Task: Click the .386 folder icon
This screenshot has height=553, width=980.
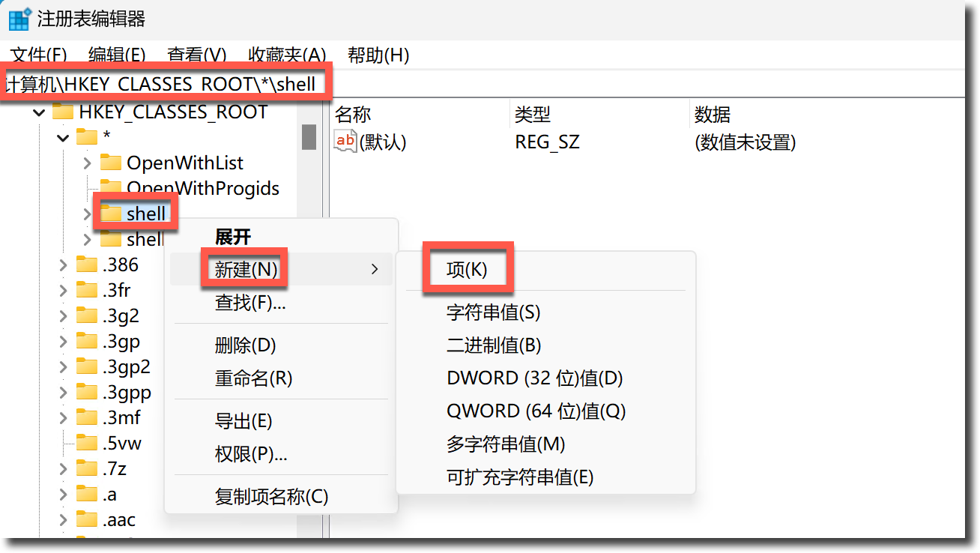Action: [x=87, y=265]
